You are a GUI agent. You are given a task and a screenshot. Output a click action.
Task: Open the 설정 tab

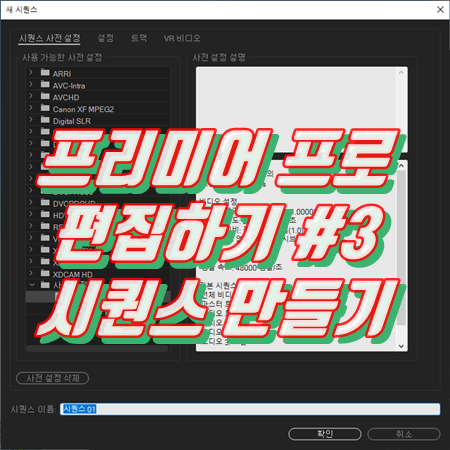click(x=106, y=38)
